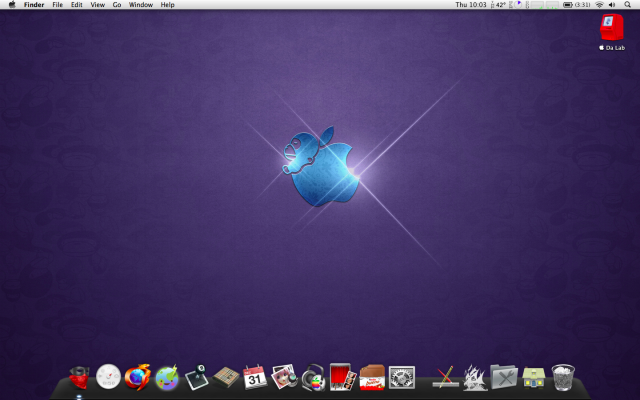Open the red bandana Finder icon in Dock

[x=79, y=377]
